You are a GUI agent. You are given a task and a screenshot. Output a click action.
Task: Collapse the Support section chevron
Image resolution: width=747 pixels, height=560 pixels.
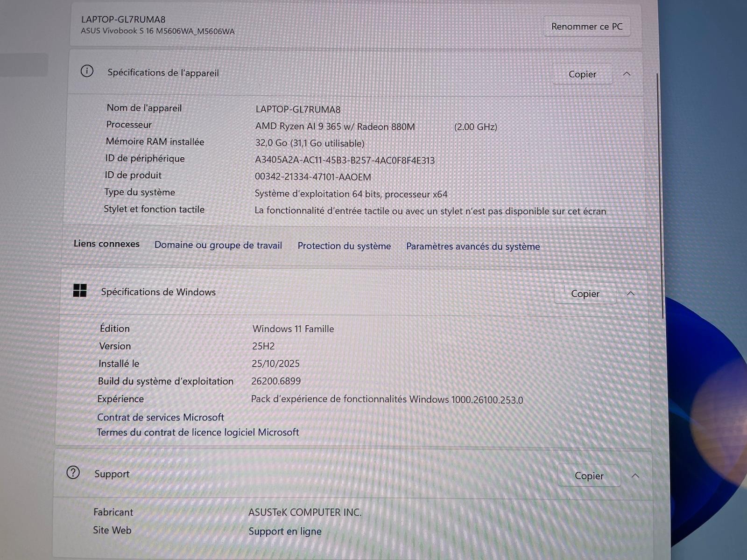click(x=635, y=476)
